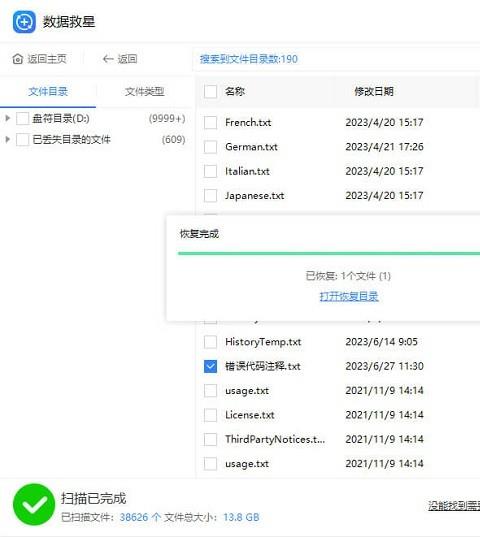Click the 2023/6/27 11:30 date cell
This screenshot has height=537, width=480.
384,366
